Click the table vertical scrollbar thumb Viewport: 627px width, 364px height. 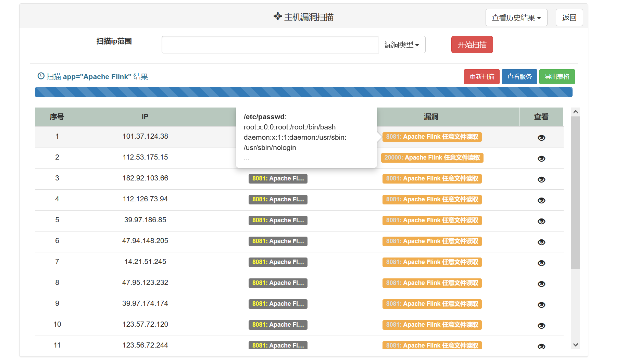(x=575, y=193)
